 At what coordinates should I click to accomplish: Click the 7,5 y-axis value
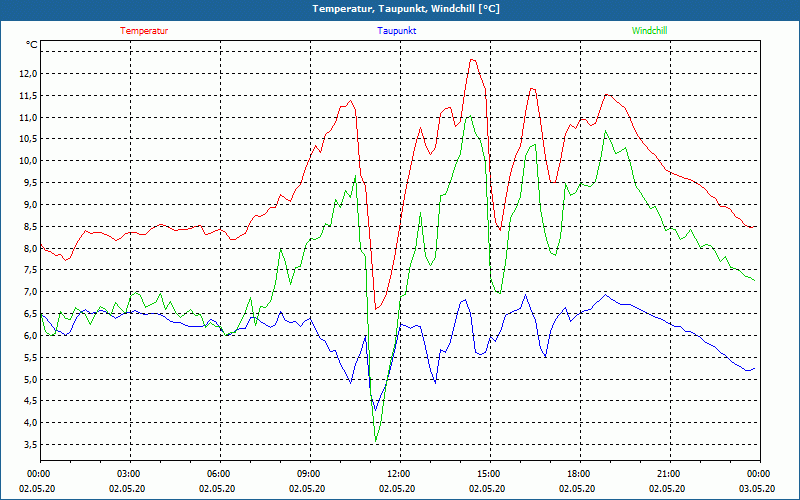coord(30,270)
